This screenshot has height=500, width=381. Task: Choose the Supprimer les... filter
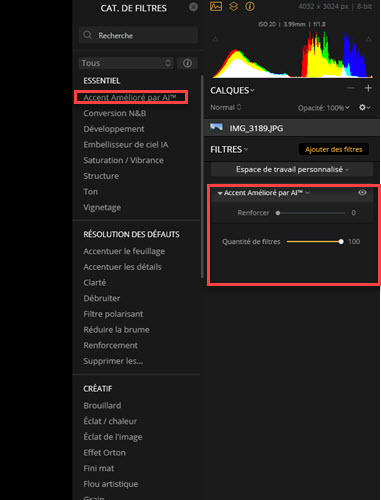pyautogui.click(x=113, y=361)
